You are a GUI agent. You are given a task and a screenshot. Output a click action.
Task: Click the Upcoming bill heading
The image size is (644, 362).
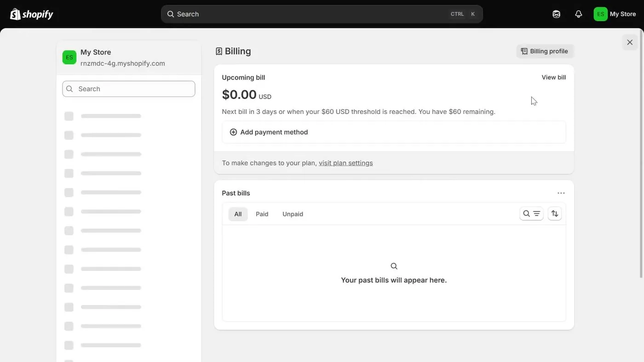(x=243, y=78)
